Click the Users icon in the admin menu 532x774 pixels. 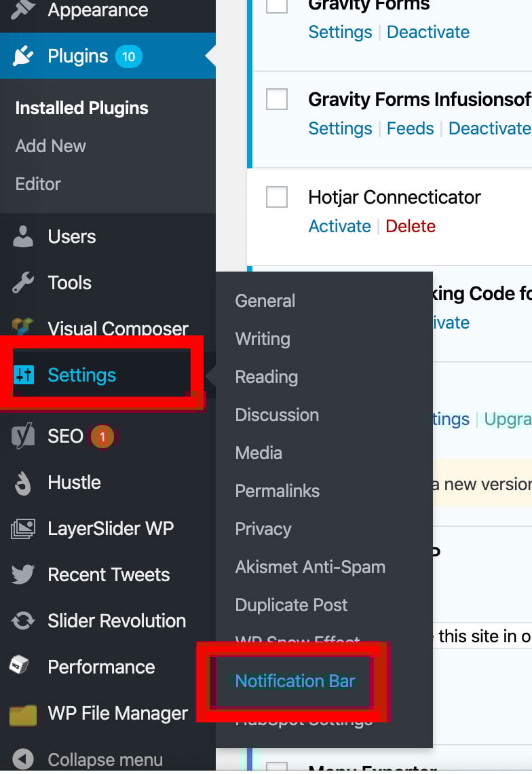coord(23,236)
